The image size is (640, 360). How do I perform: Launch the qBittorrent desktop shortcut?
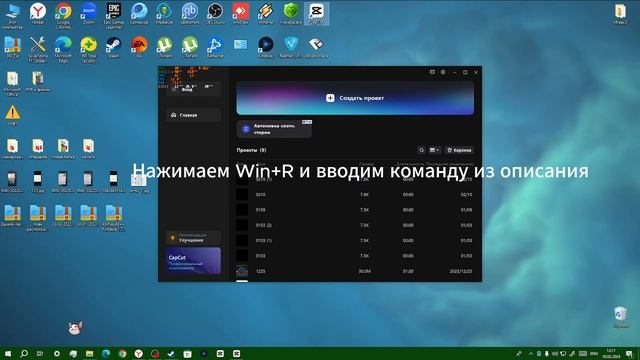coord(190,13)
